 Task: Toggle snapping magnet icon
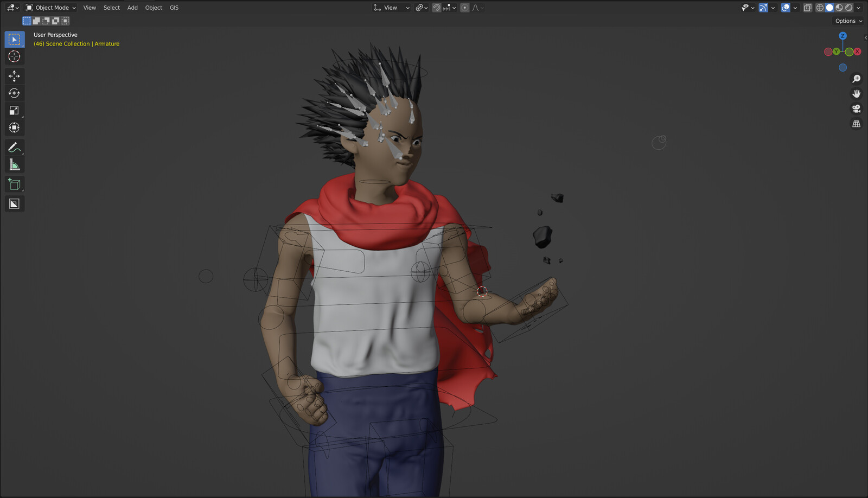click(436, 8)
